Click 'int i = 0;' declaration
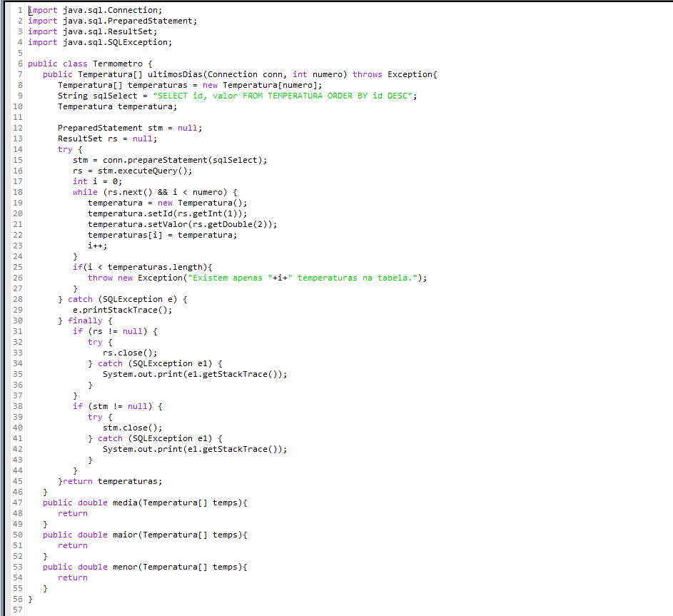673x616 pixels. [98, 181]
